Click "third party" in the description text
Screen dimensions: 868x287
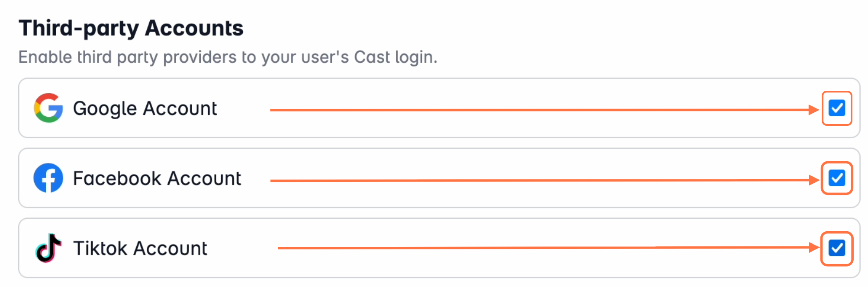(117, 57)
